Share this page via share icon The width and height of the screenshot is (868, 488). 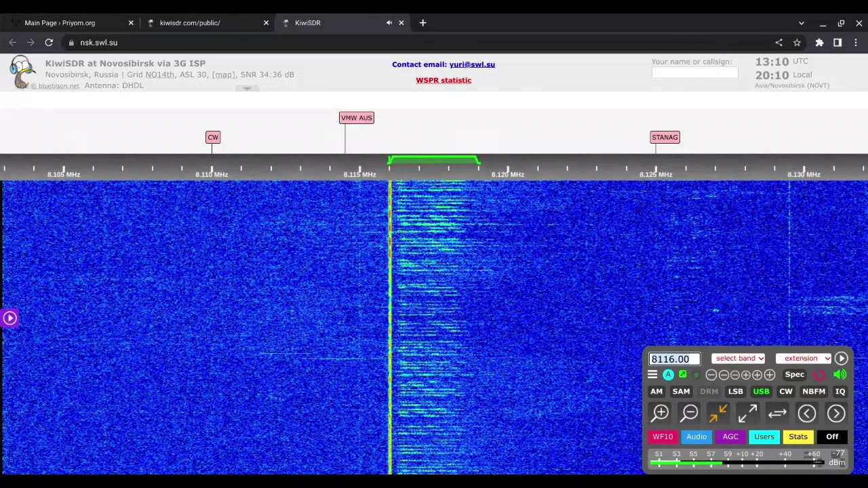[x=778, y=42]
